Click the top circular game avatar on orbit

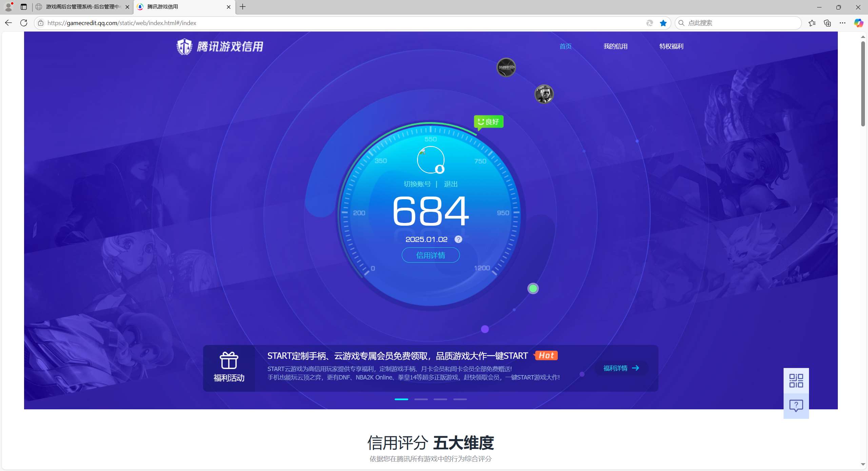click(x=506, y=67)
